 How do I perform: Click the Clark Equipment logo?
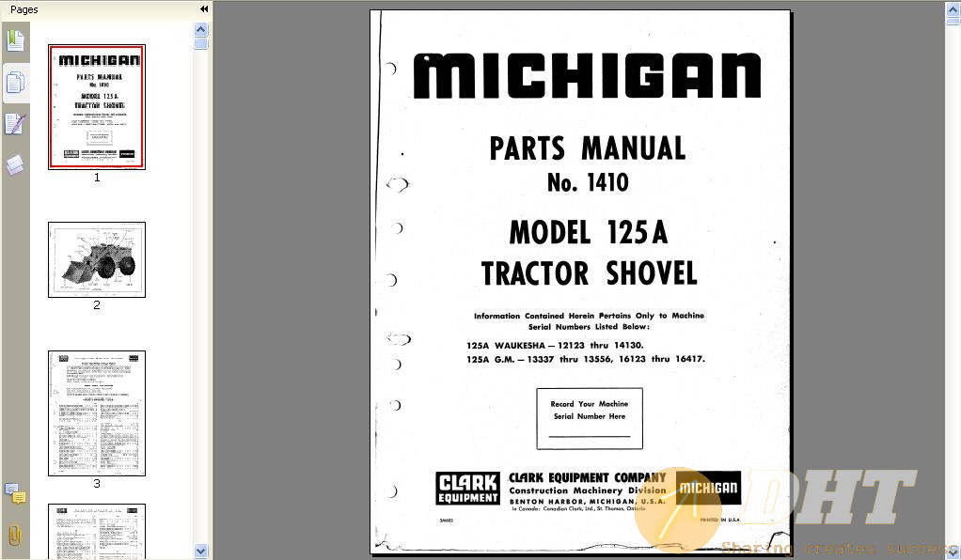tap(467, 489)
